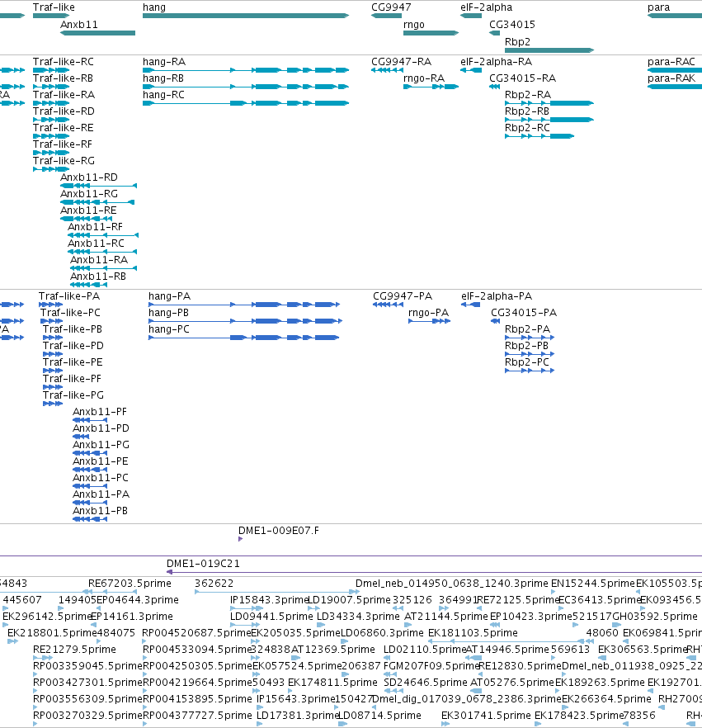Open transcript label CG34015-RA

pyautogui.click(x=522, y=78)
